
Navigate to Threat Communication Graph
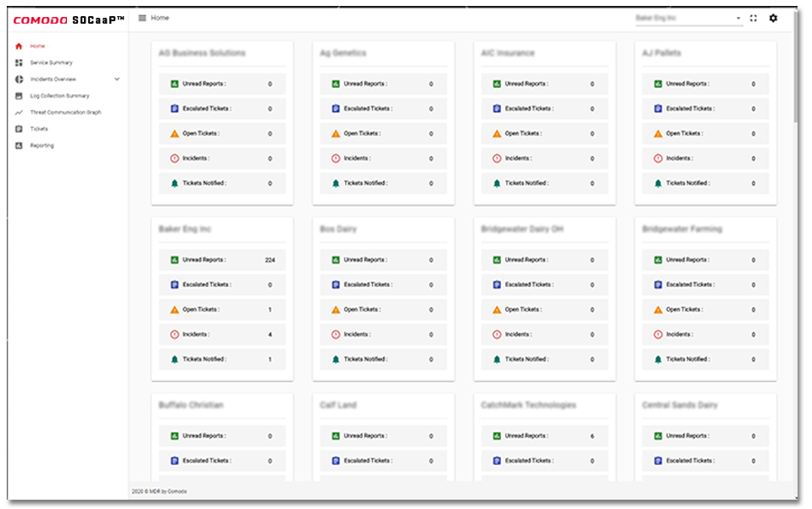66,113
